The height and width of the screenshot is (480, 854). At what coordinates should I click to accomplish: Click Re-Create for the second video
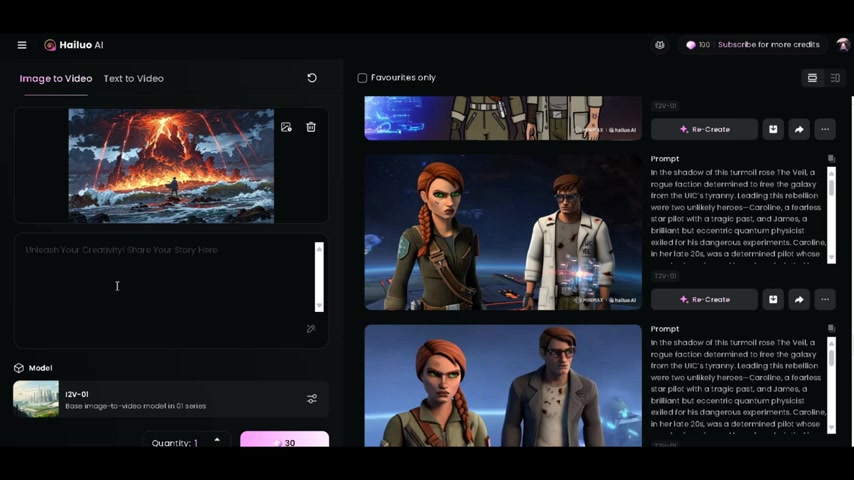pos(704,299)
